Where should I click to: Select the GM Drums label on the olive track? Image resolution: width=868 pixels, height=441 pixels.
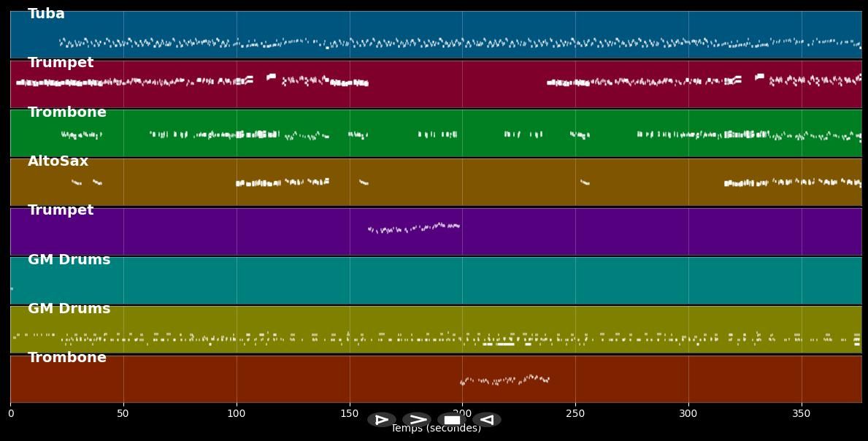tap(69, 309)
